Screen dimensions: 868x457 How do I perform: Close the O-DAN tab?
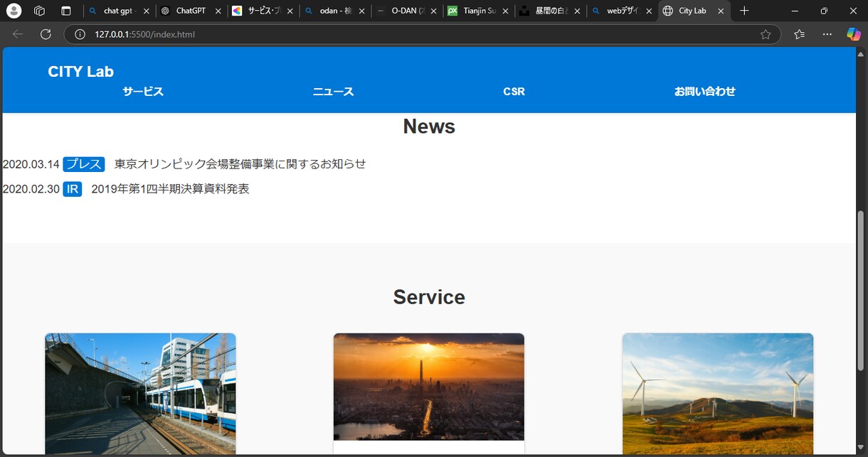coord(433,11)
